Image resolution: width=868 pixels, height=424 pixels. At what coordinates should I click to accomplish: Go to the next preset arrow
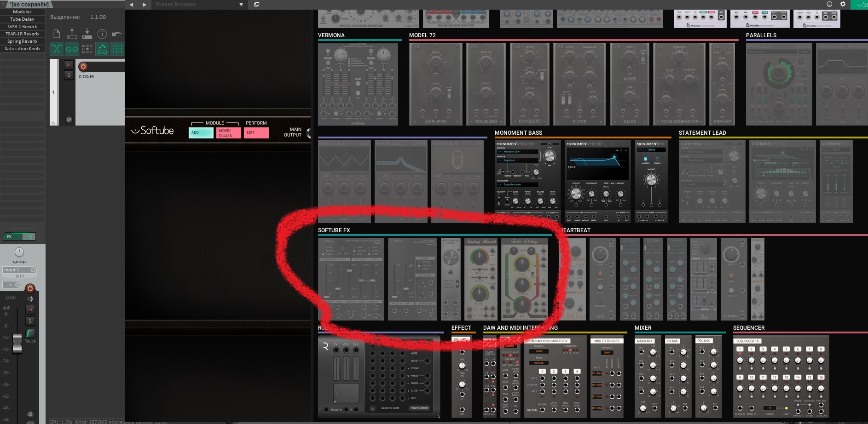click(144, 5)
